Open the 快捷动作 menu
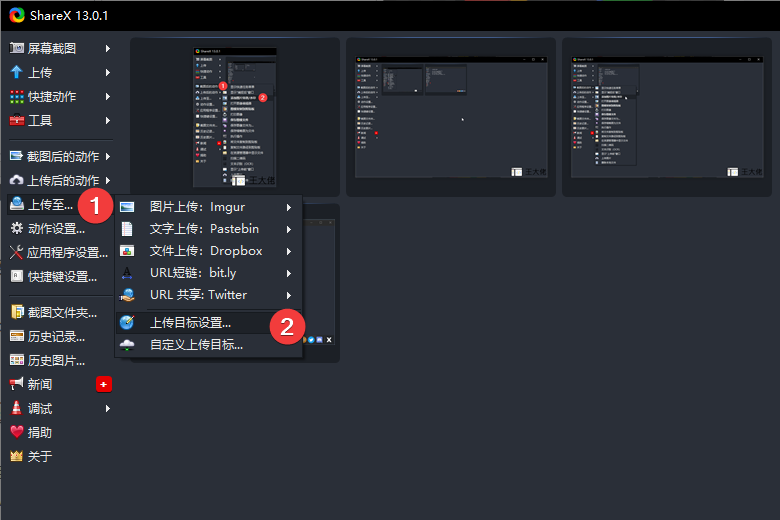This screenshot has width=780, height=520. tap(60, 96)
